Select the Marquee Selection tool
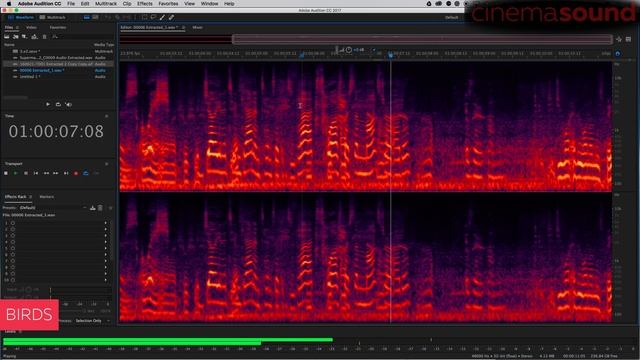Image resolution: width=640 pixels, height=360 pixels. pyautogui.click(x=144, y=18)
